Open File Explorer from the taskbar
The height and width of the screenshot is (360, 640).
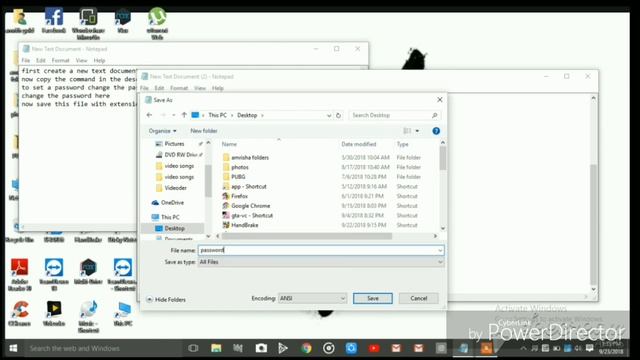pos(216,348)
